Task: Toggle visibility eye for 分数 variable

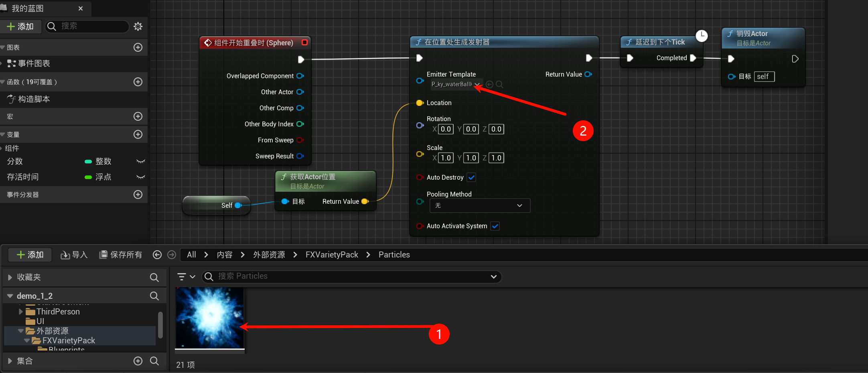Action: [140, 161]
